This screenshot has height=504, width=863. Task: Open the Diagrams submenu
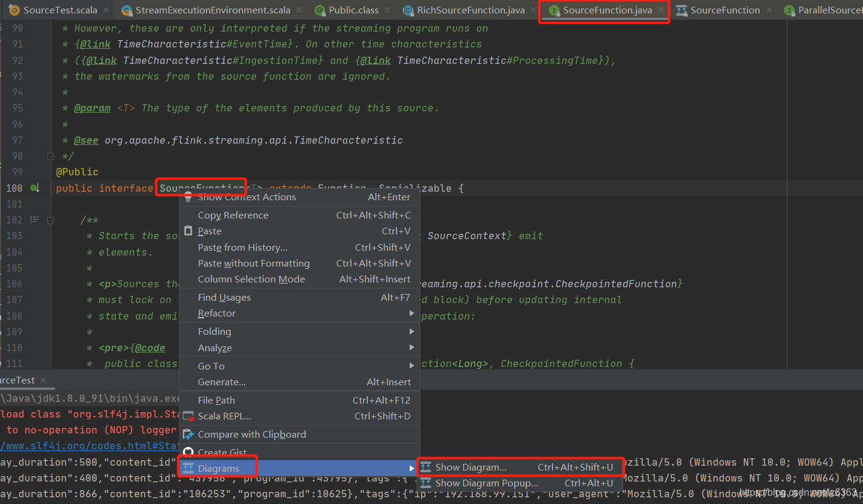300,468
